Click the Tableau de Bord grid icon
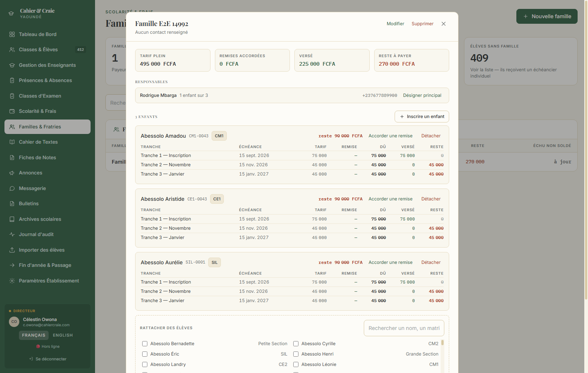Viewport: 588px width, 373px height. coord(12,35)
